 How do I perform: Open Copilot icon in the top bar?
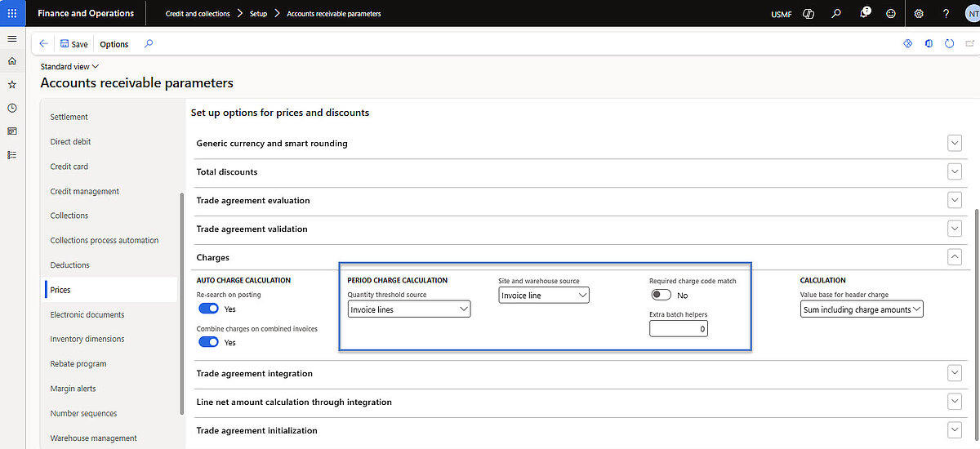pos(808,13)
